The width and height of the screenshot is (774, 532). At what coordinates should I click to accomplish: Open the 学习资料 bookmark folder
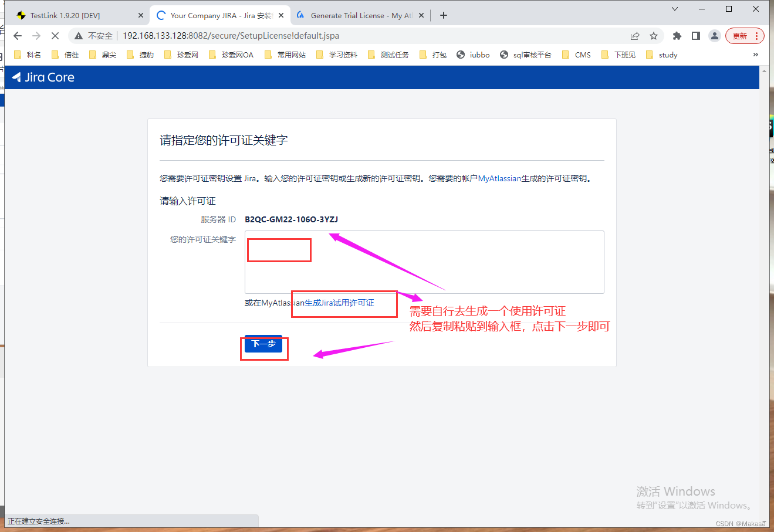tap(337, 55)
